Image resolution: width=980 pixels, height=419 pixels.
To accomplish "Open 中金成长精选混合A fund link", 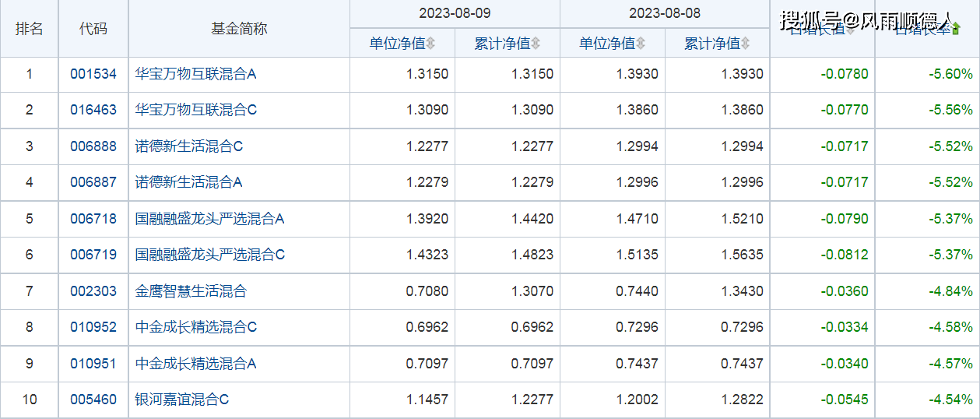I will [x=196, y=364].
